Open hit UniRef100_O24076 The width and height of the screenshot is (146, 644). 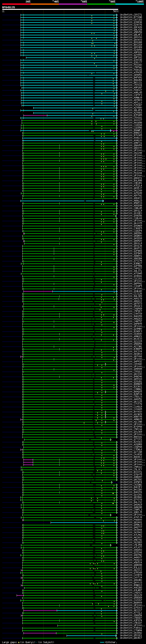(x=131, y=25)
